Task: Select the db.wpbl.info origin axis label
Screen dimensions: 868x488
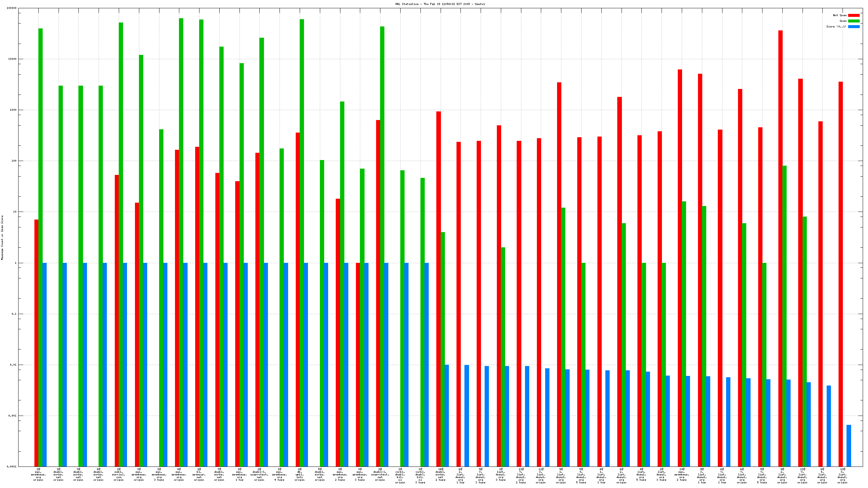Action: [300, 474]
